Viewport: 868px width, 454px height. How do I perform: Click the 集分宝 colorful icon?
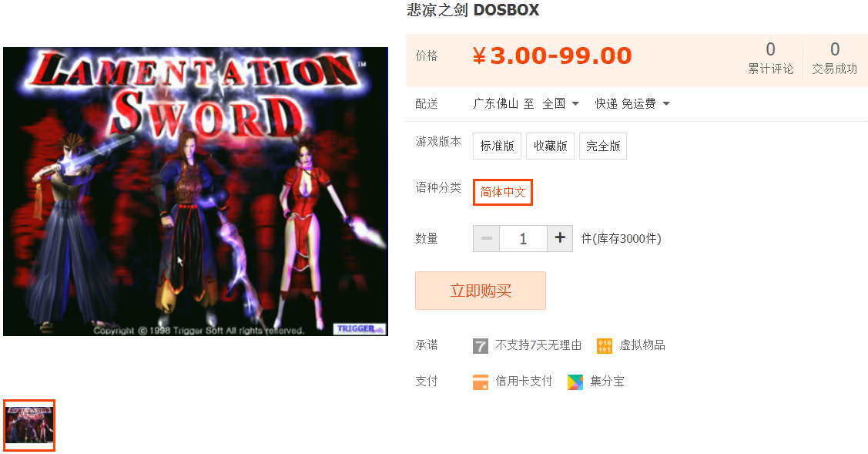[x=575, y=382]
